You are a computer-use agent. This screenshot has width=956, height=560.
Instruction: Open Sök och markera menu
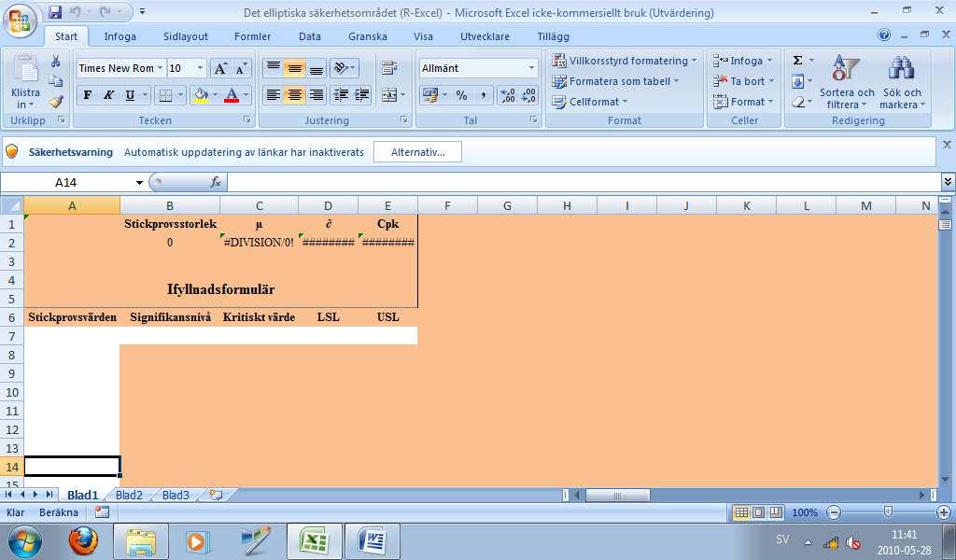coord(903,82)
